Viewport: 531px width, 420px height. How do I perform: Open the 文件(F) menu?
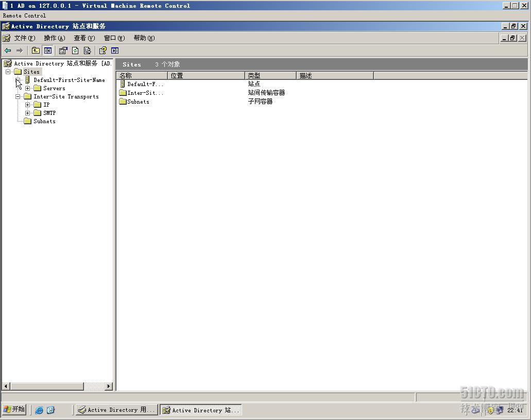click(x=24, y=38)
